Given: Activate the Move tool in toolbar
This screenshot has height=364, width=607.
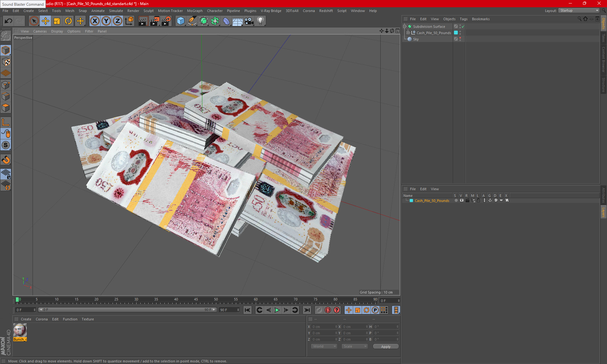Looking at the screenshot, I should pos(46,21).
